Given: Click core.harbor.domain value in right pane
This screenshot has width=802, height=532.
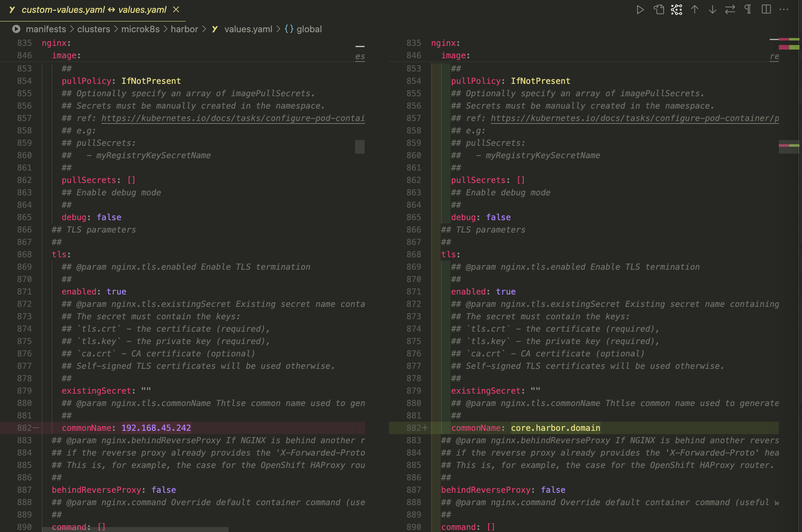Looking at the screenshot, I should click(x=555, y=428).
